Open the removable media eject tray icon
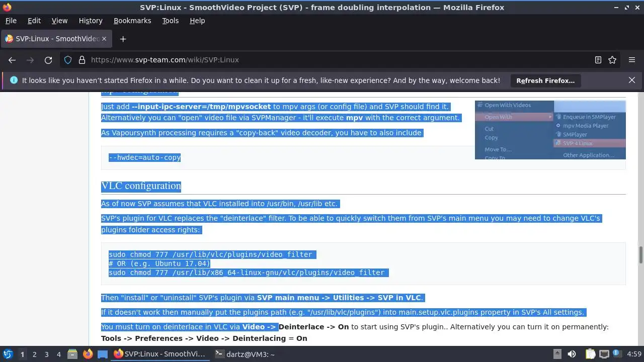This screenshot has width=644, height=362. (557, 354)
